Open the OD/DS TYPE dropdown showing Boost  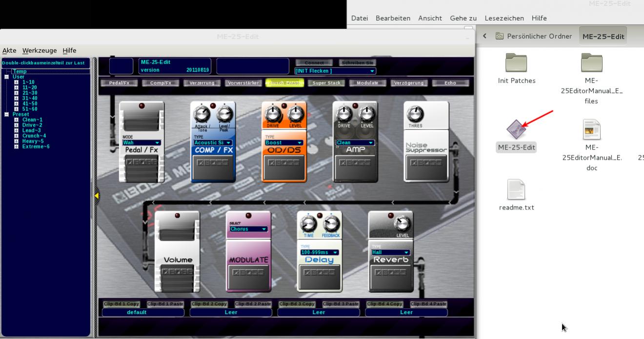(284, 143)
